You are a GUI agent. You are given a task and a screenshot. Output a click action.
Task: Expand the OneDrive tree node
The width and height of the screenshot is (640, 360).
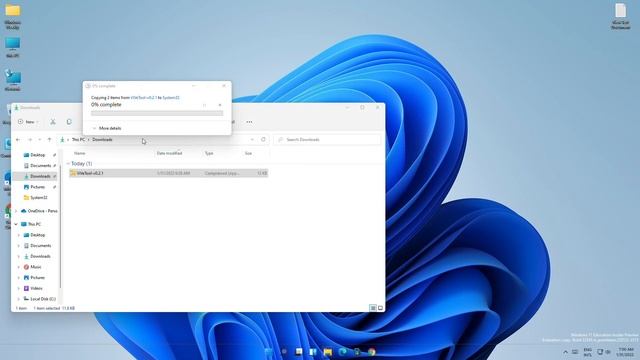pyautogui.click(x=16, y=211)
